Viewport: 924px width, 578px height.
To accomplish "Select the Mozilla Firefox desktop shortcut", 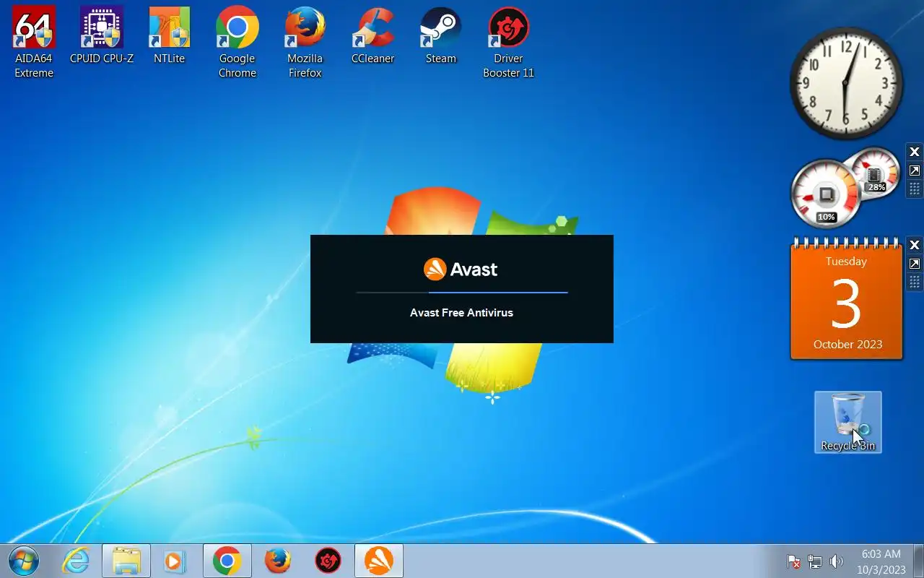I will (x=305, y=42).
